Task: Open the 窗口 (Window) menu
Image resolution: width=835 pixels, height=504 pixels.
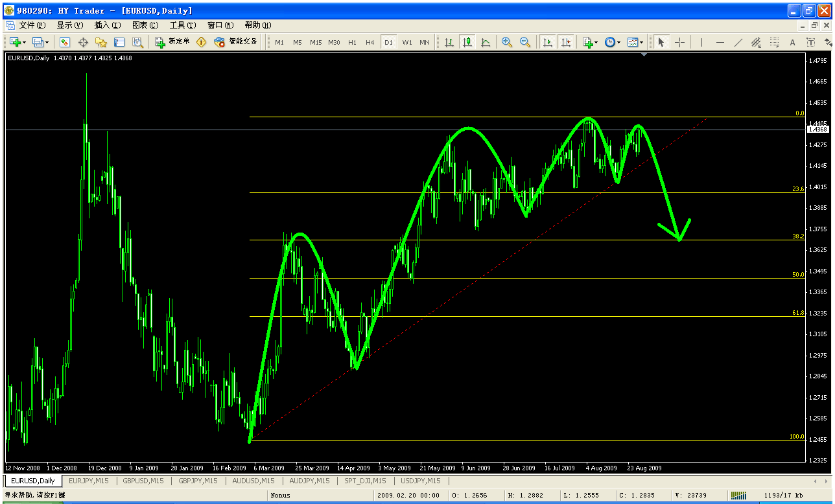Action: pos(220,25)
